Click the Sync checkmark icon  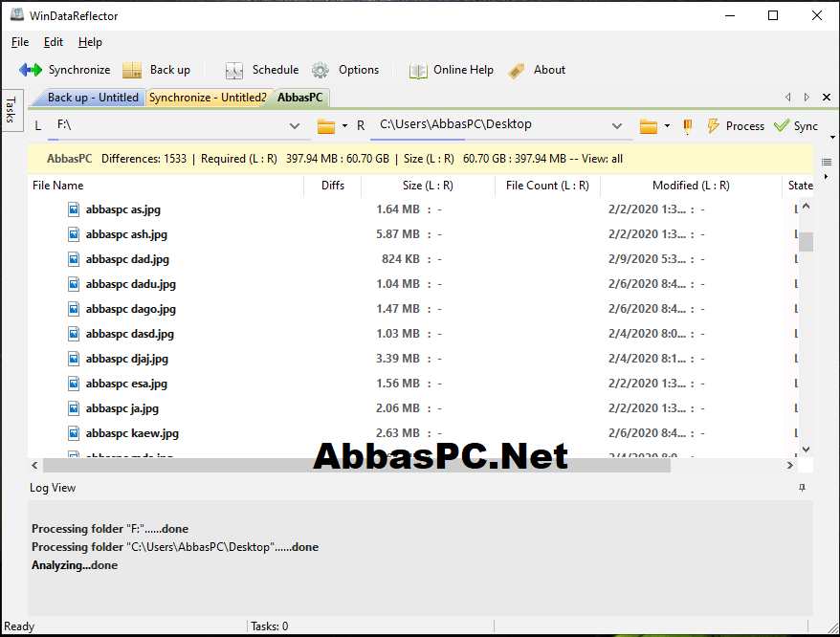click(x=782, y=126)
